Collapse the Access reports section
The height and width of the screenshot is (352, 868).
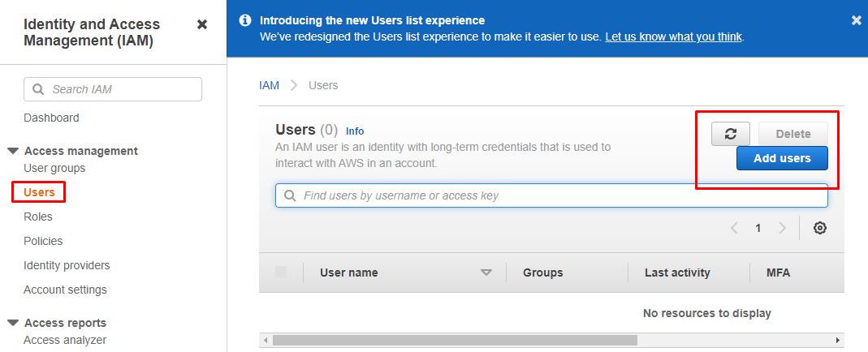[13, 323]
